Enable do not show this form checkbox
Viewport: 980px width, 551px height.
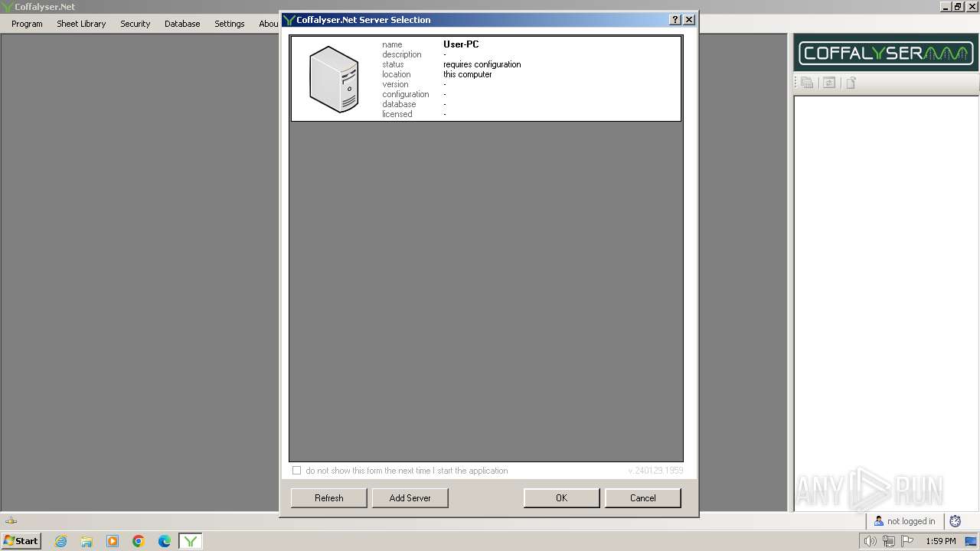[x=296, y=471]
